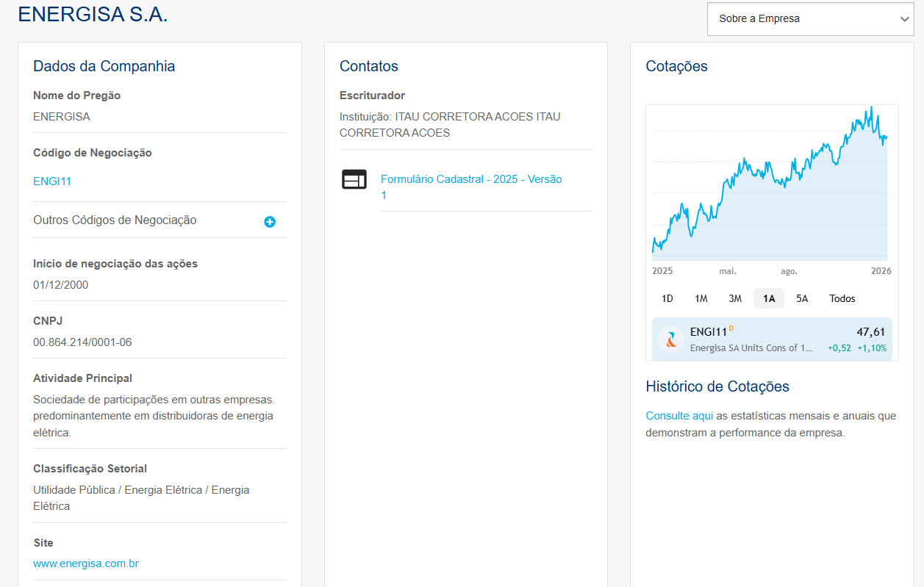Click the ENGI11 ticker in quote widget
The height and width of the screenshot is (587, 924).
[709, 332]
